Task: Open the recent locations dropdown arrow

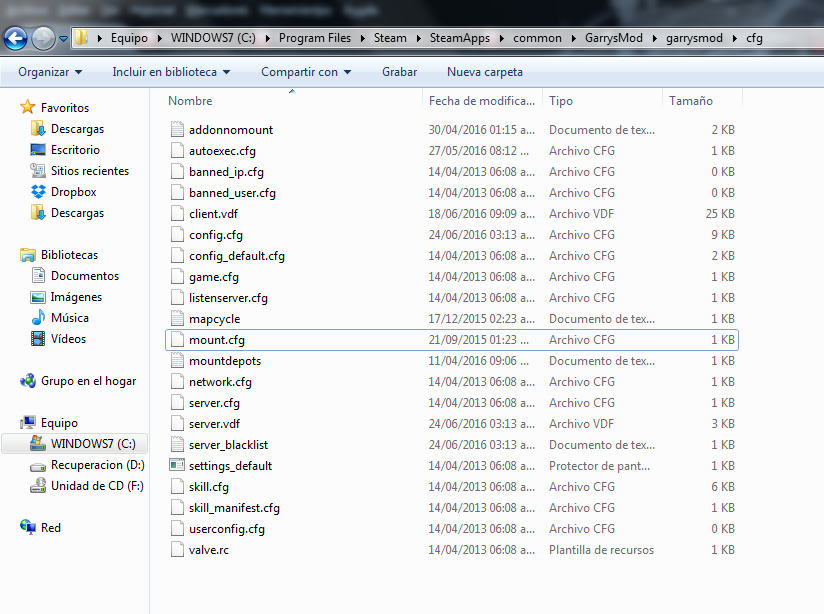Action: click(63, 38)
